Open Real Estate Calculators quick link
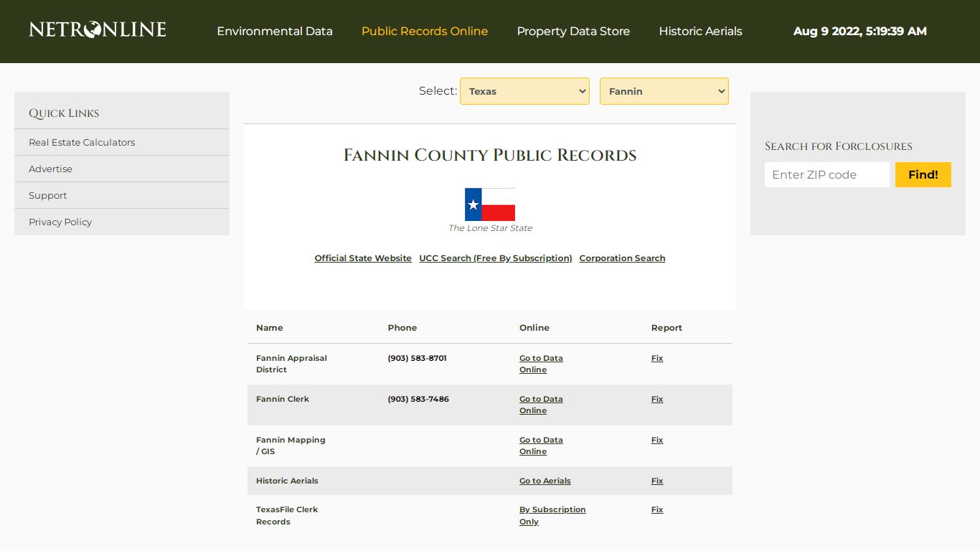 [x=82, y=142]
